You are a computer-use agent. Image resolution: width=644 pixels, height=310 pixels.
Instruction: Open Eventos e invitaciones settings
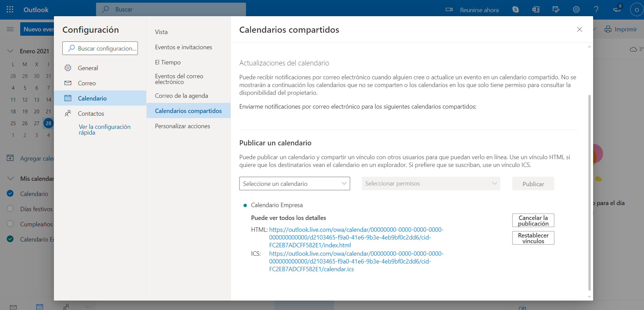click(x=183, y=47)
